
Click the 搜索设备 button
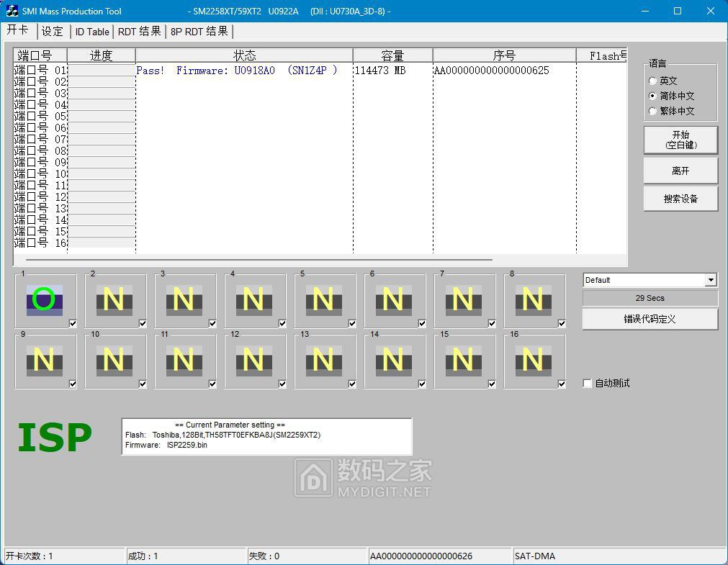tap(680, 199)
